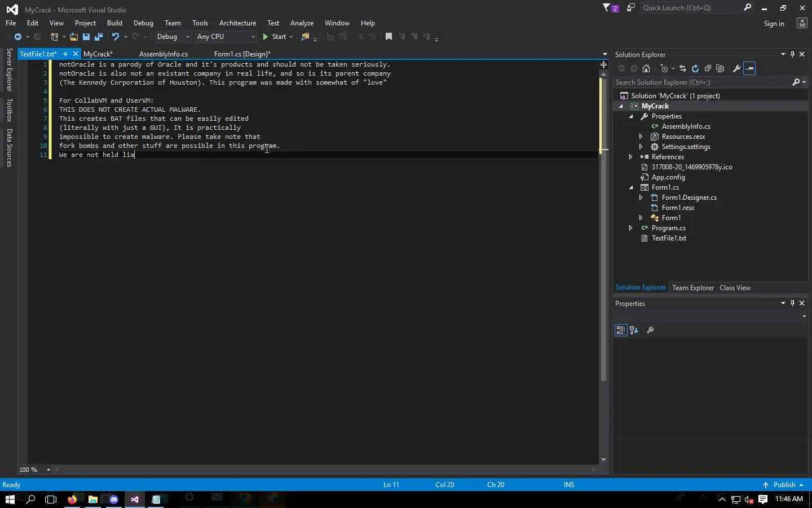Screen dimensions: 812x508
Task: Switch to the AssemblyInfo.cs tab
Action: coord(164,54)
